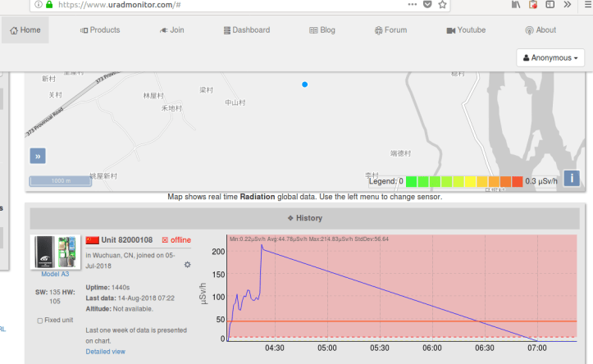
Task: Open the Detailed view link
Action: [106, 352]
